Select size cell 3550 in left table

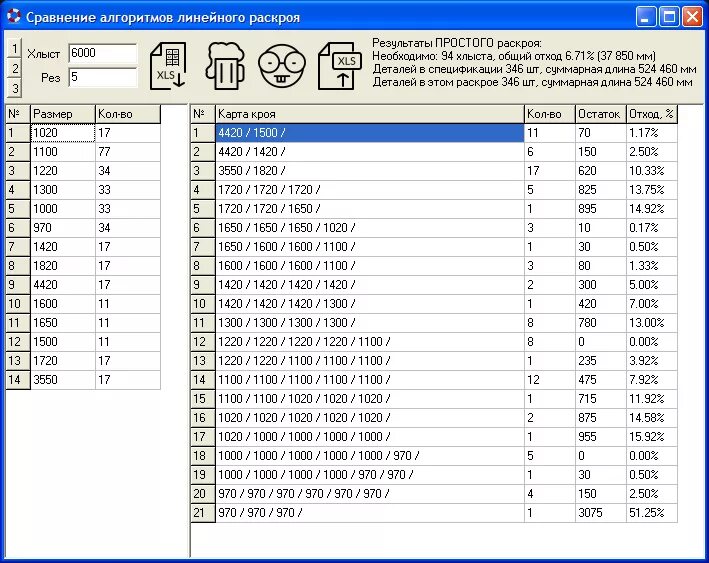(x=63, y=380)
